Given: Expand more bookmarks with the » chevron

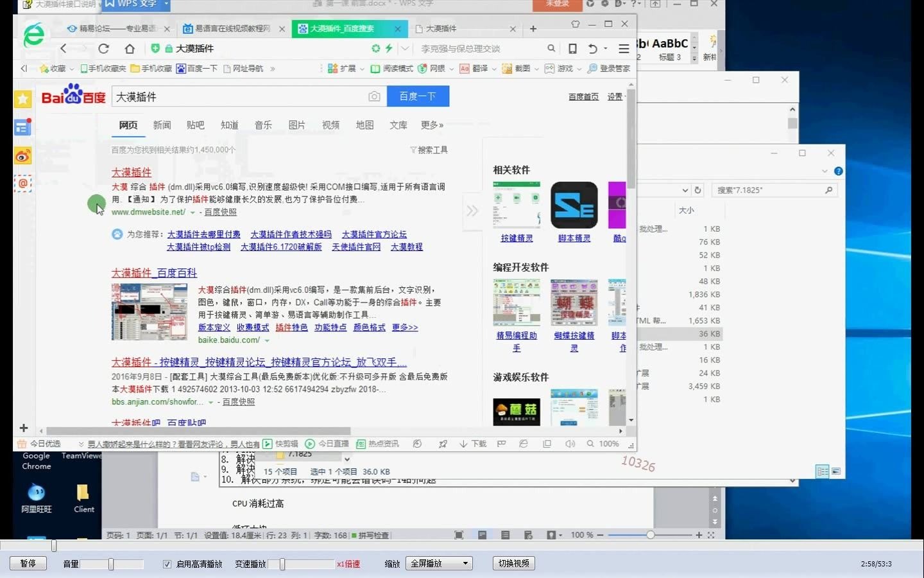Looking at the screenshot, I should click(273, 69).
